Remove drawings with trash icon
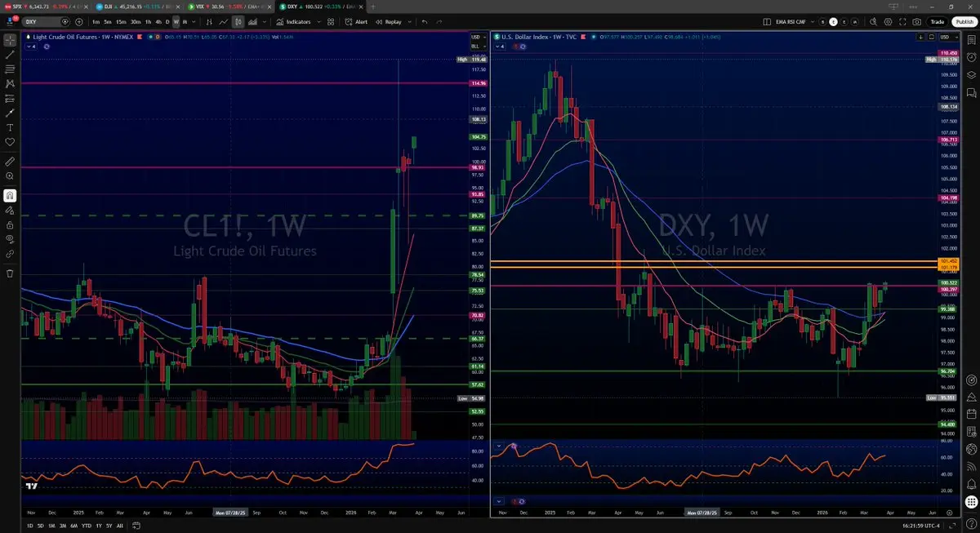This screenshot has width=980, height=533. 10,273
